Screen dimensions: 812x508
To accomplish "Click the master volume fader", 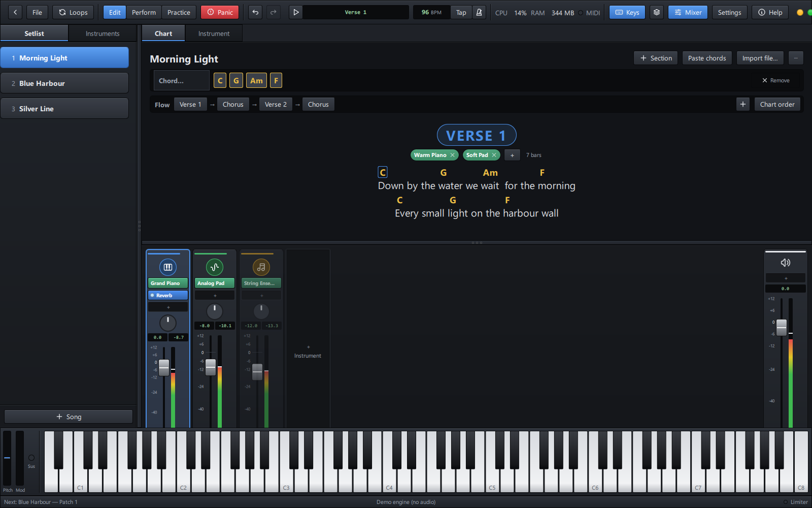I will click(x=782, y=327).
